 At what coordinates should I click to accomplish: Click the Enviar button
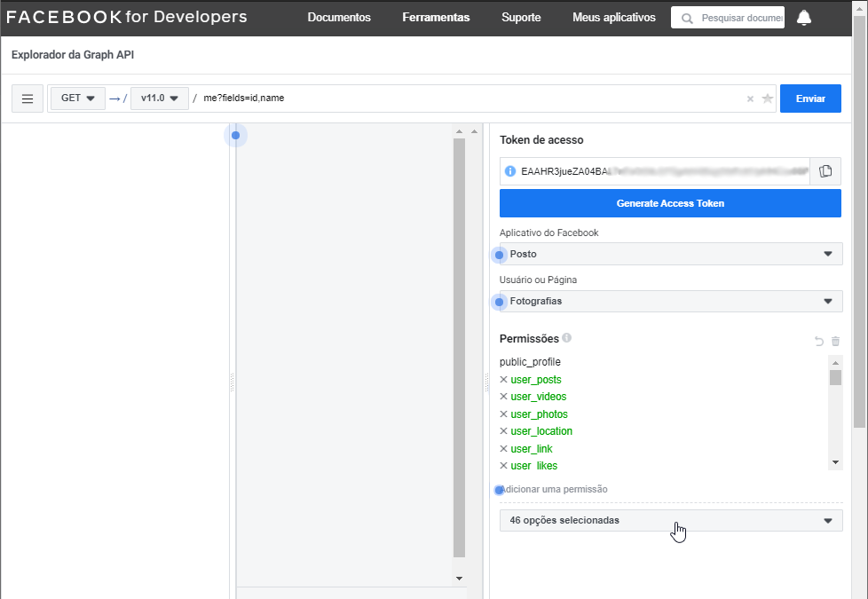810,99
